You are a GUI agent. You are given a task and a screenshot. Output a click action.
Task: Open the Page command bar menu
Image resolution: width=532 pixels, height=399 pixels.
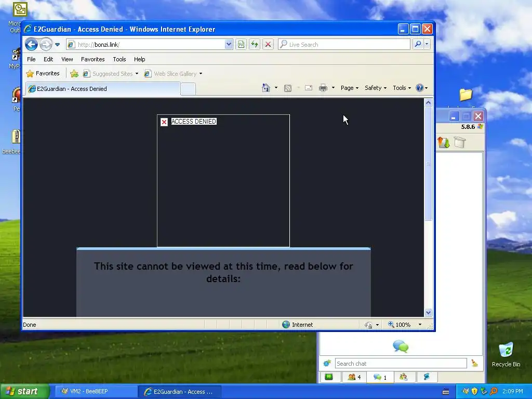point(350,88)
